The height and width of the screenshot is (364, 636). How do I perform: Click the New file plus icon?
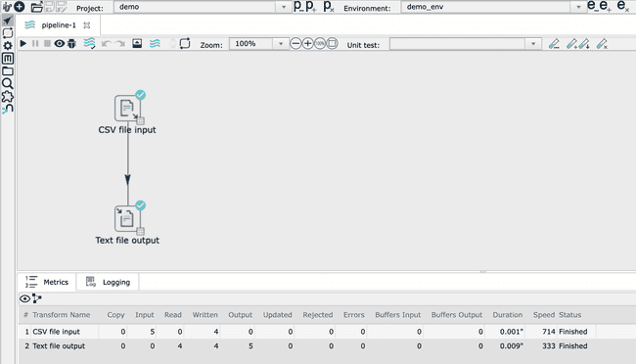point(20,7)
